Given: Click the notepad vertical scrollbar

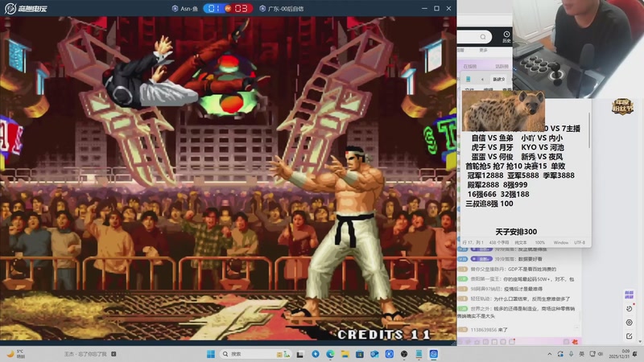Looking at the screenshot, I should tap(589, 131).
